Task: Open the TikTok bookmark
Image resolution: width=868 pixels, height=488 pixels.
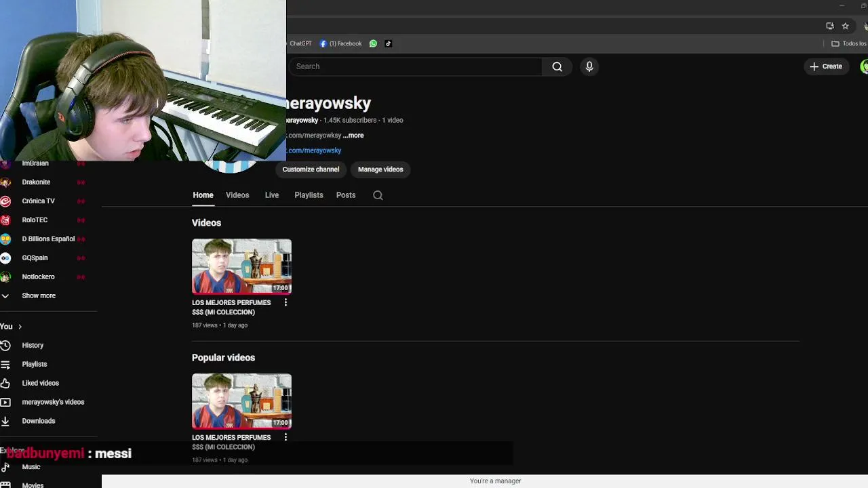Action: point(389,43)
